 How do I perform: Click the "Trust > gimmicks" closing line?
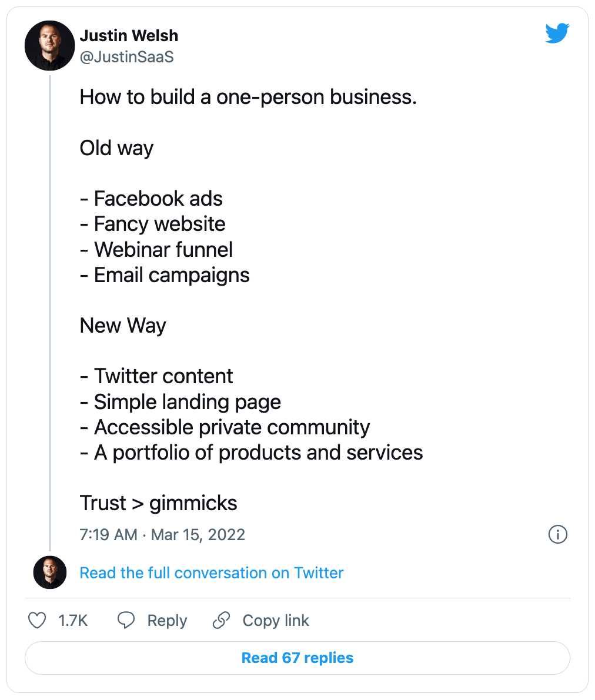coord(159,503)
